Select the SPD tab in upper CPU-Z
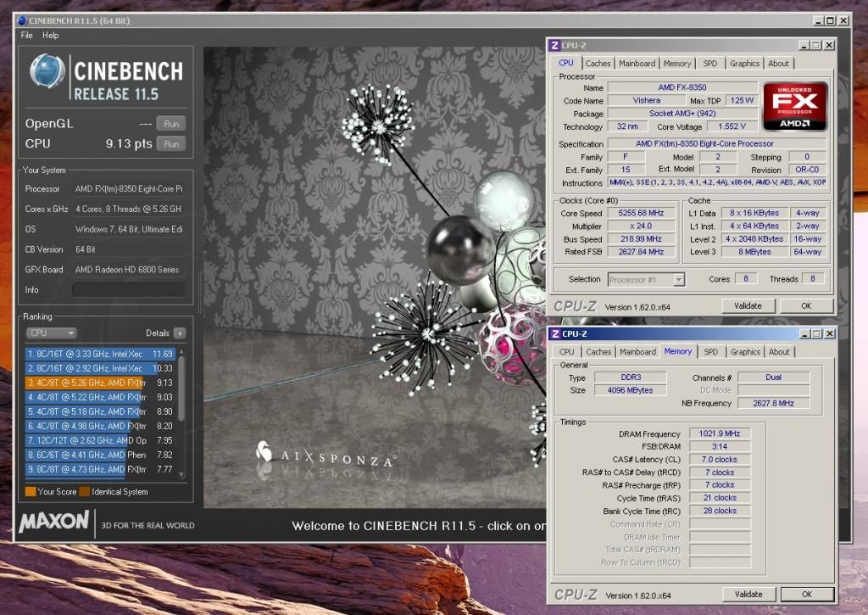 710,64
